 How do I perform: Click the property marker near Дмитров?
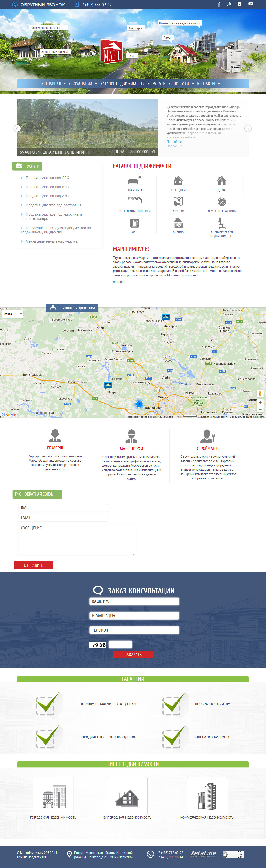(x=166, y=317)
